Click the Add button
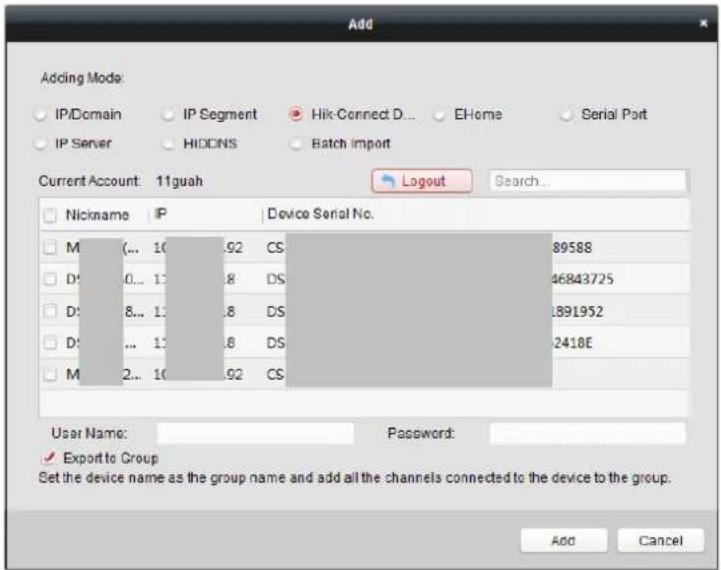 tap(564, 540)
